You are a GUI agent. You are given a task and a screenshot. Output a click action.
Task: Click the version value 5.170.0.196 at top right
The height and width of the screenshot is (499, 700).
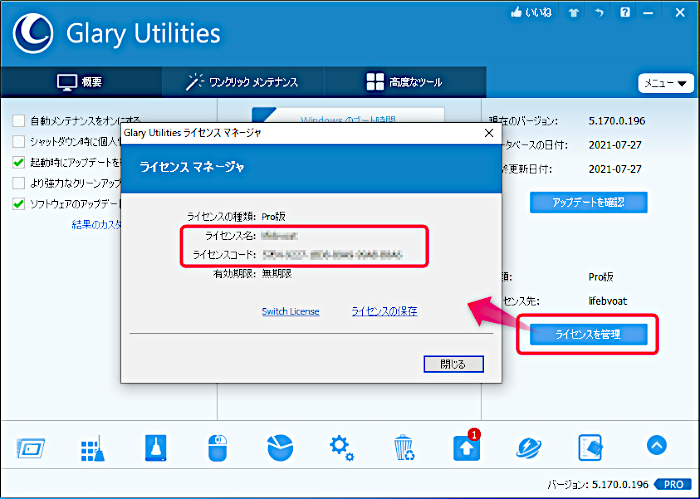click(617, 121)
